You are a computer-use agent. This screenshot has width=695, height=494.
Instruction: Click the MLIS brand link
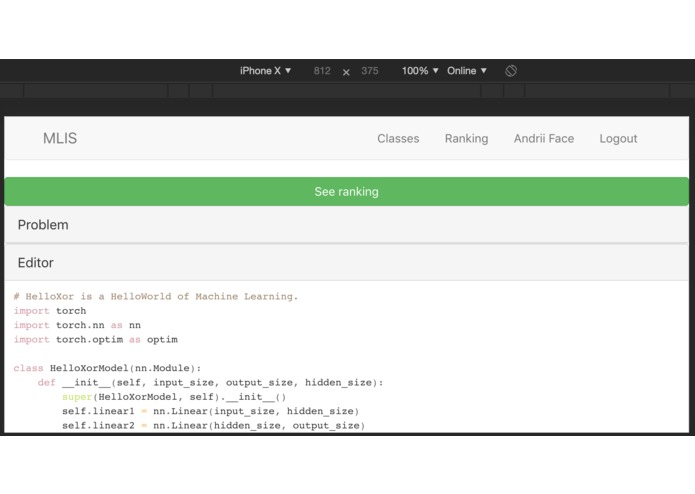[60, 138]
